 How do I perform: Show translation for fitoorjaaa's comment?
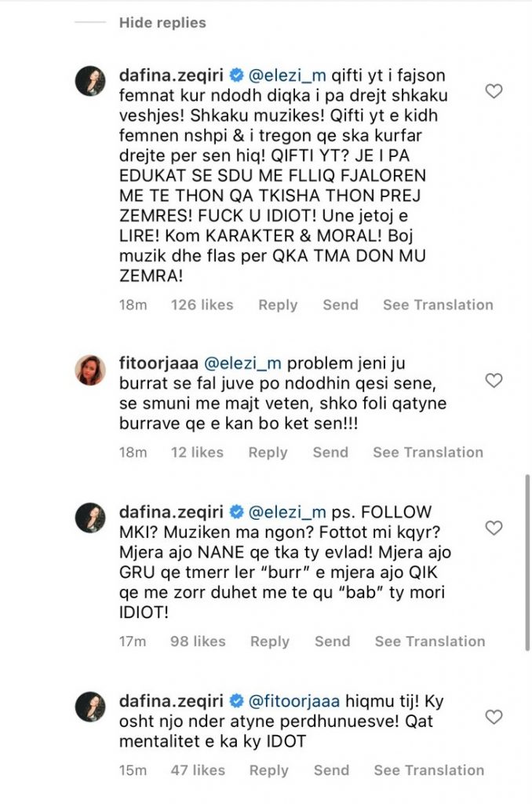point(428,452)
